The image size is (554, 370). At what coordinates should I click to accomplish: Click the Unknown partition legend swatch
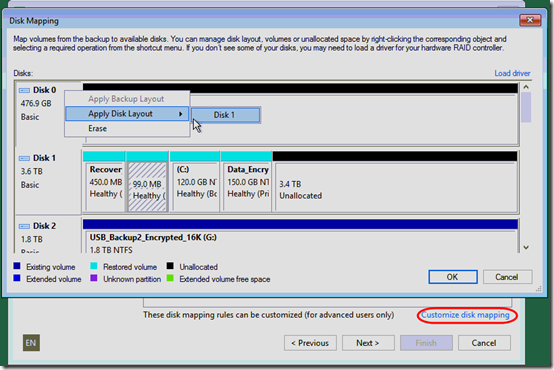pos(94,278)
